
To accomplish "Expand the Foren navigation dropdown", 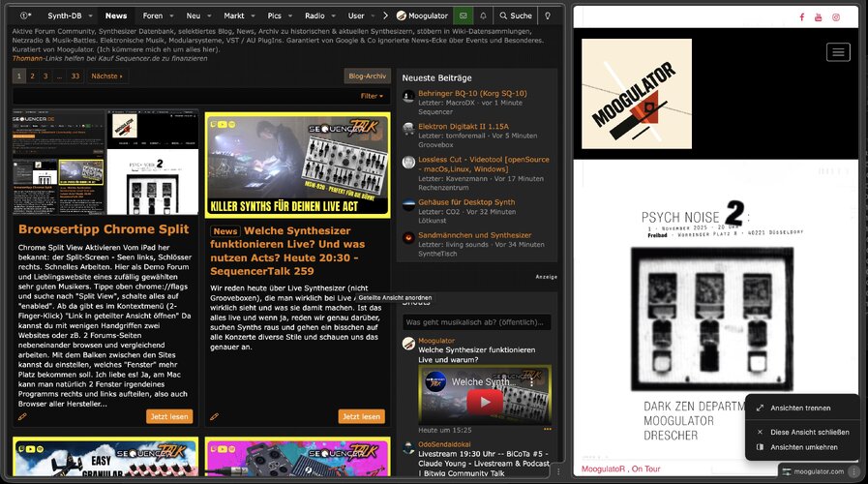I will (x=170, y=16).
